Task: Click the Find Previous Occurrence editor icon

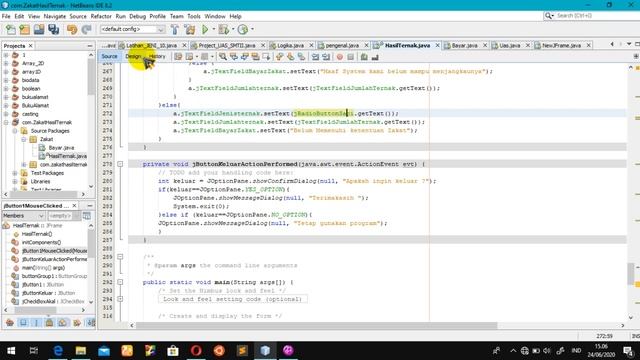Action: pyautogui.click(x=234, y=57)
